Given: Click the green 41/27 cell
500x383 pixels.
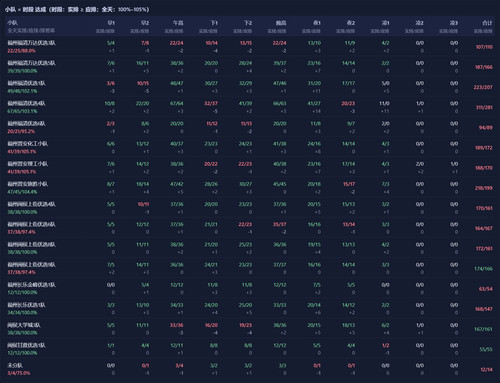Looking at the screenshot, I should coord(314,103).
